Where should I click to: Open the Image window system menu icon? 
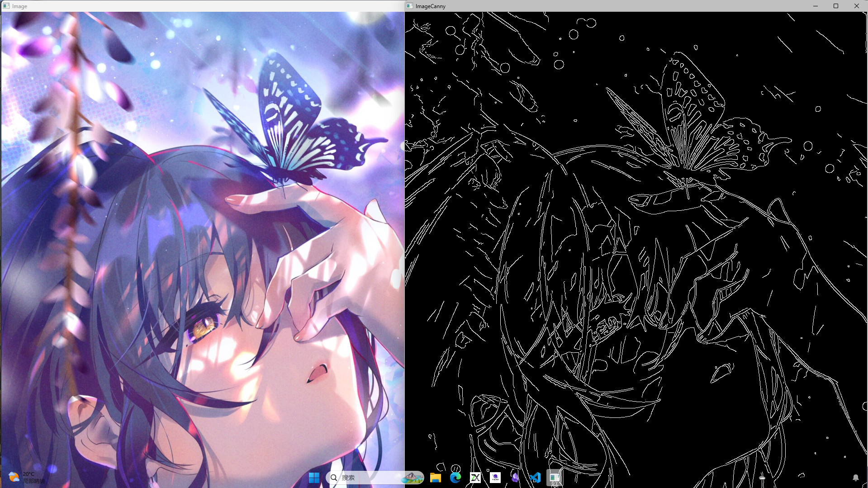pyautogui.click(x=6, y=6)
